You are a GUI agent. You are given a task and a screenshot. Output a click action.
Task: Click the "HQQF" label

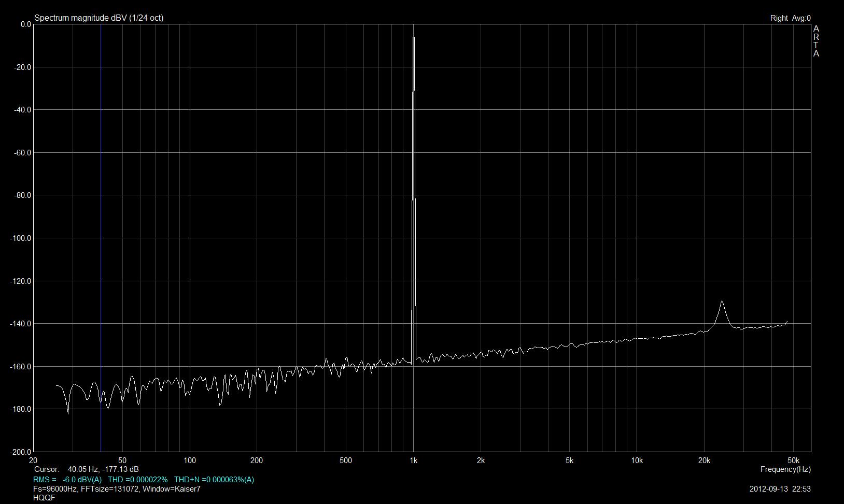tap(44, 498)
